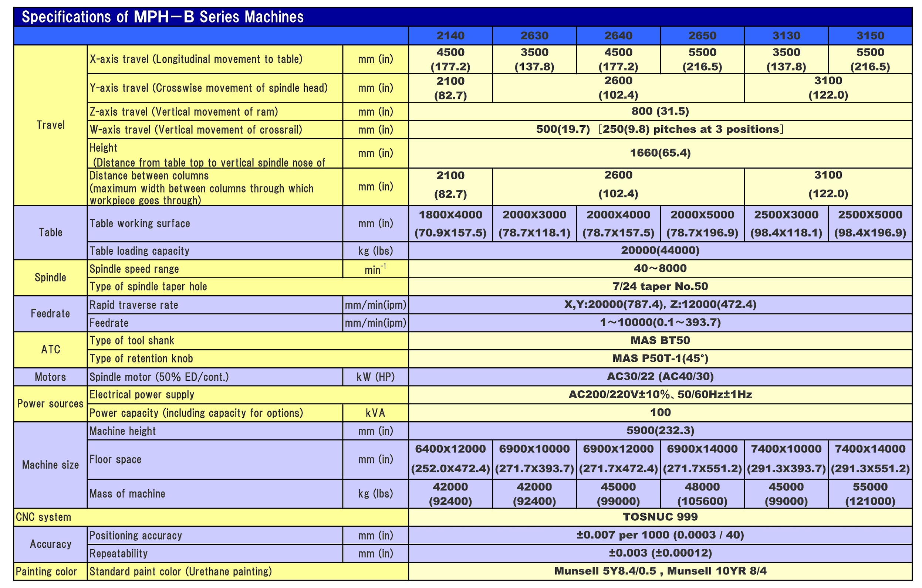This screenshot has width=922, height=588.
Task: Click the value 'AC30/22 (AC40/30)'
Action: 660,377
